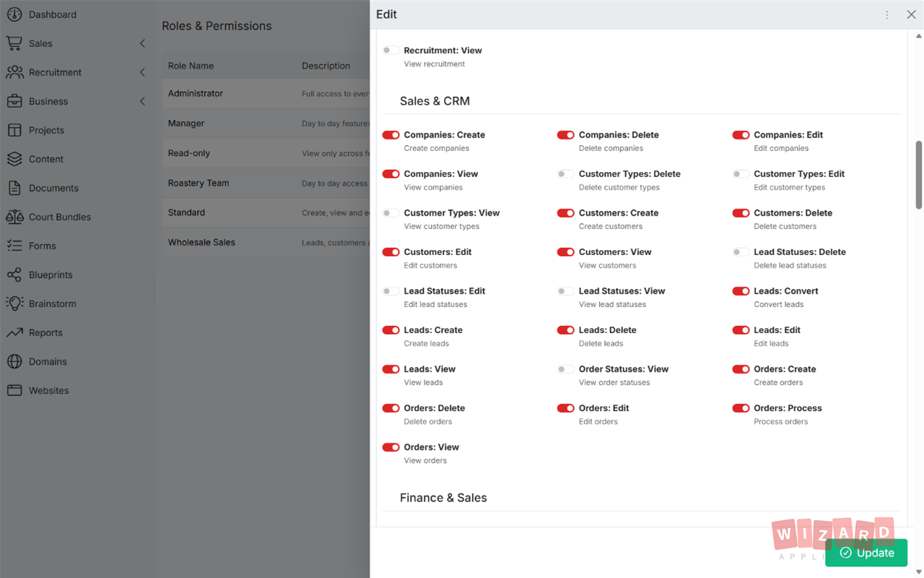Close the Edit panel with the X icon
924x578 pixels.
911,14
